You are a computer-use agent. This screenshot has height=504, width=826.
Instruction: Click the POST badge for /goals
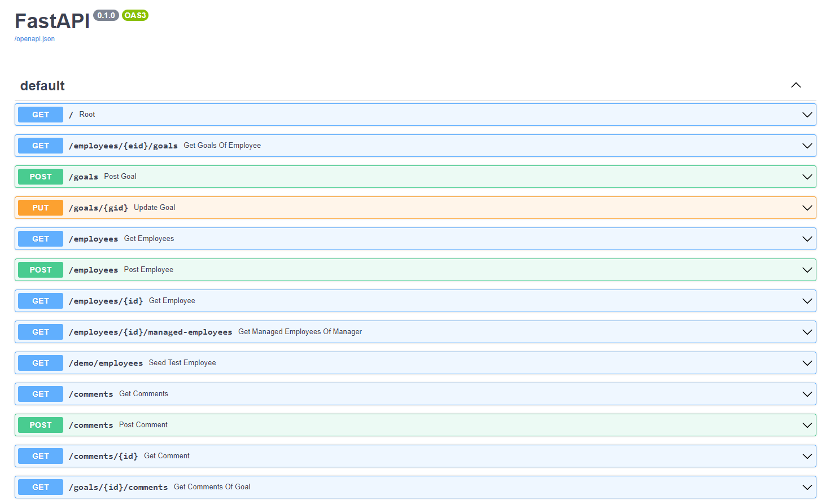tap(41, 177)
